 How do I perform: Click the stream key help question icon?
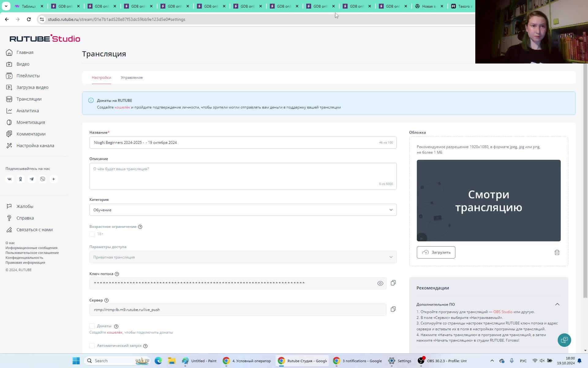tap(117, 274)
